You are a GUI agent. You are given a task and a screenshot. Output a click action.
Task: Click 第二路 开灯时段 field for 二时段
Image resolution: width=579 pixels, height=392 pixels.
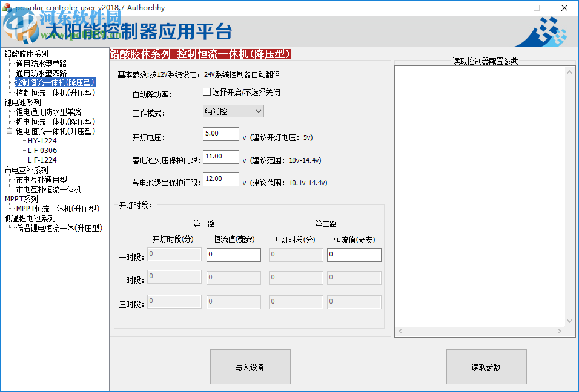296,278
